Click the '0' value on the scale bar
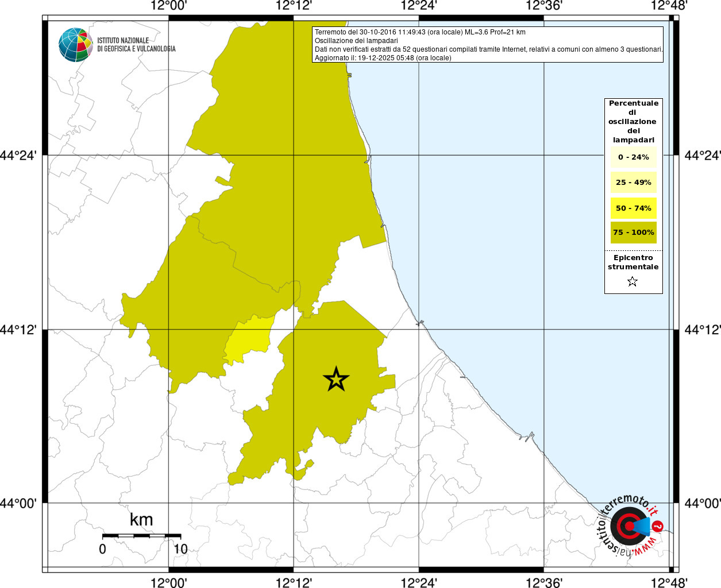Screen dimensions: 721x588 [x=102, y=548]
